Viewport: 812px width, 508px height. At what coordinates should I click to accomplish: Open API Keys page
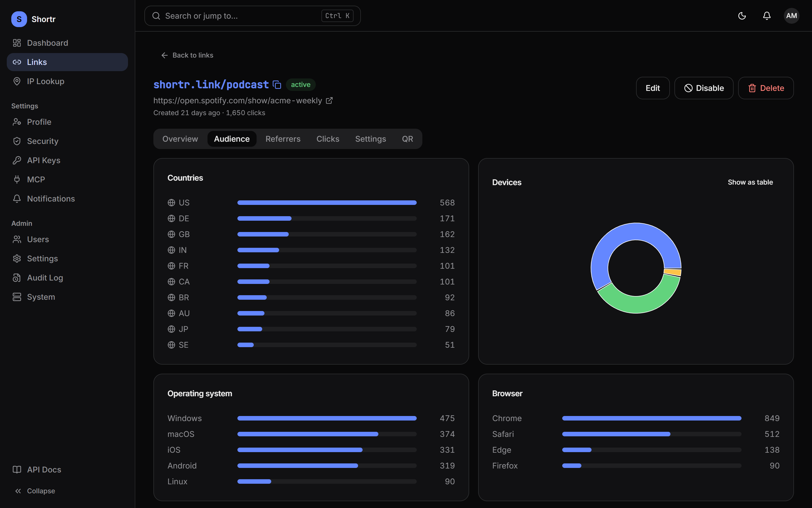pos(67,160)
